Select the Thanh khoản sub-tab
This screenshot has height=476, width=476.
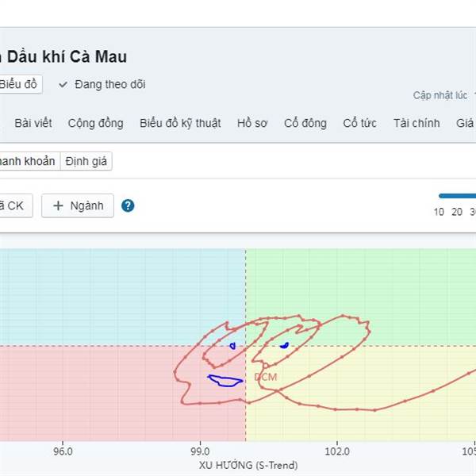pos(29,161)
